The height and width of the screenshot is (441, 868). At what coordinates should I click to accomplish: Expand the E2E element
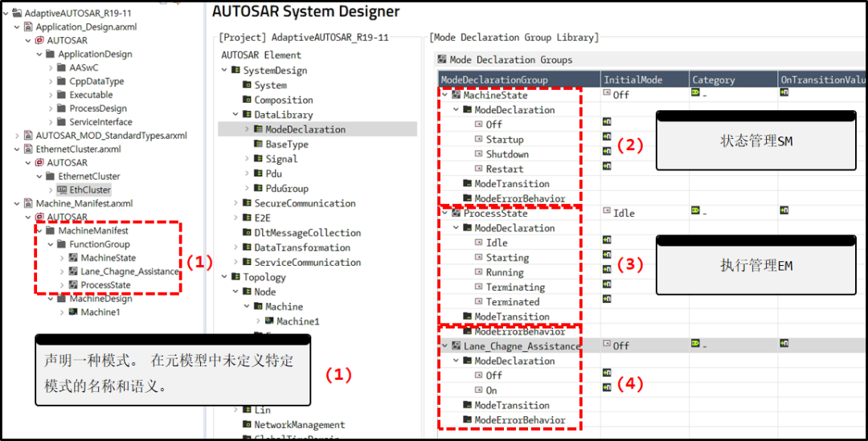point(235,218)
